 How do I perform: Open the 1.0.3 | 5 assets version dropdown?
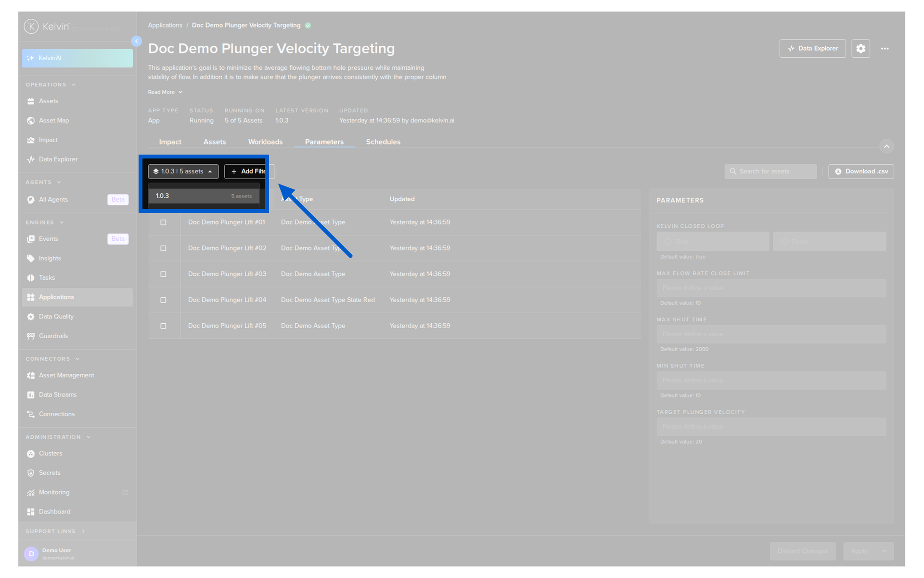[183, 171]
